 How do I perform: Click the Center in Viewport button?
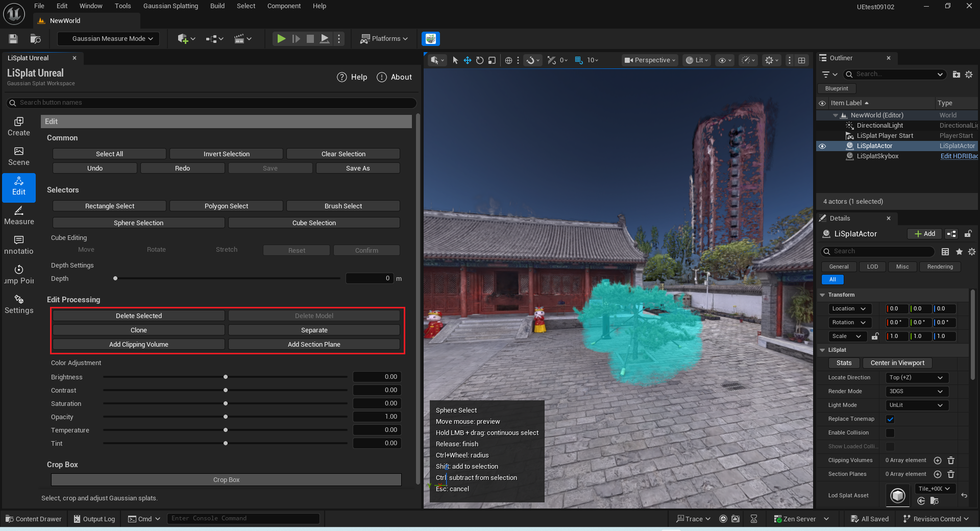[x=897, y=363]
